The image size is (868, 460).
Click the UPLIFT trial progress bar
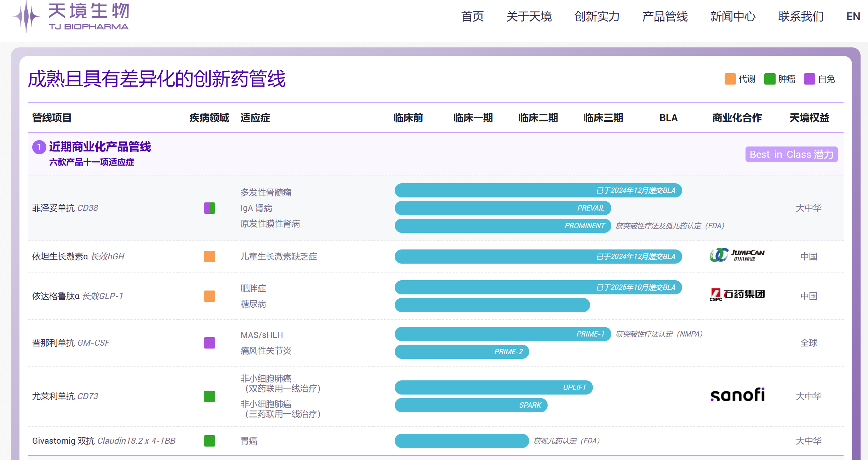[493, 387]
